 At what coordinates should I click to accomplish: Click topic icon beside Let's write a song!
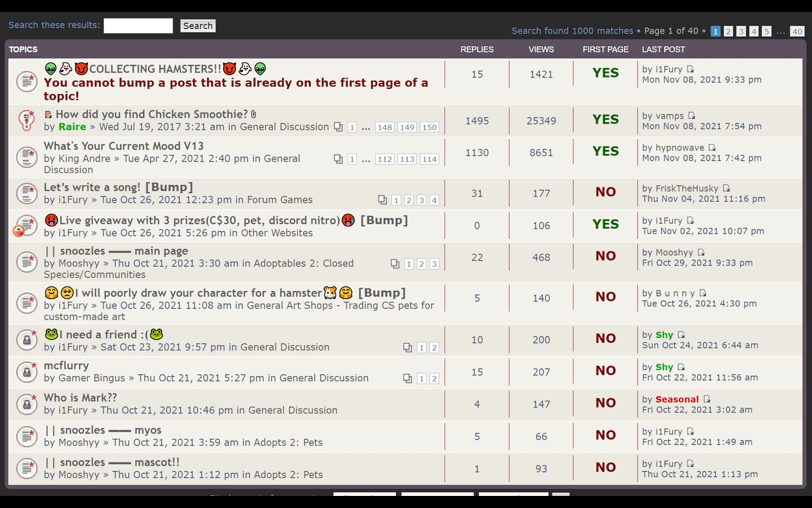click(x=27, y=193)
